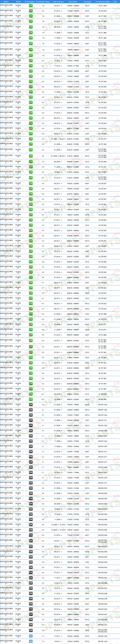
Task: Select the W212 body cell in the 01.2015 row
Action: (x=87, y=478)
